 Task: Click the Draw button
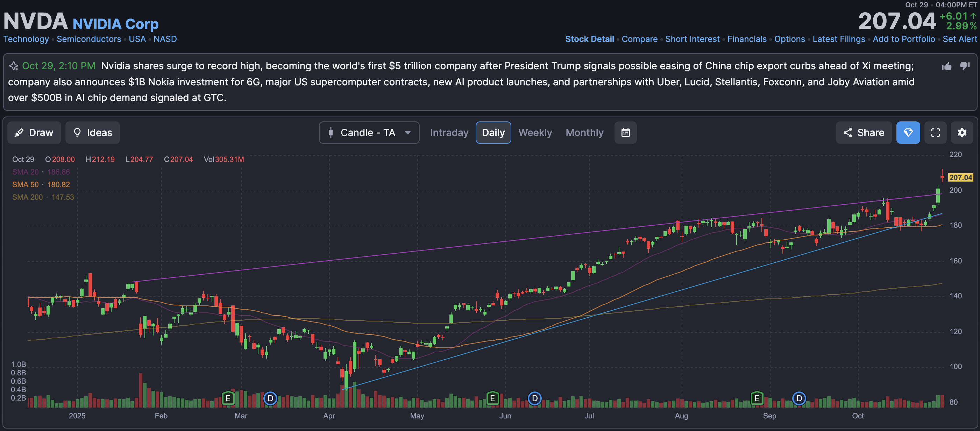pos(34,132)
